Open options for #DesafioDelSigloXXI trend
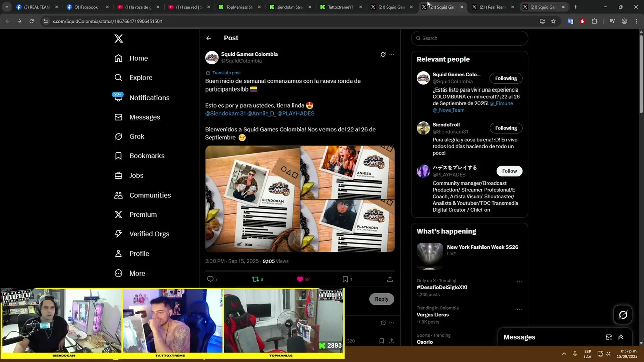The height and width of the screenshot is (362, 644). [519, 282]
